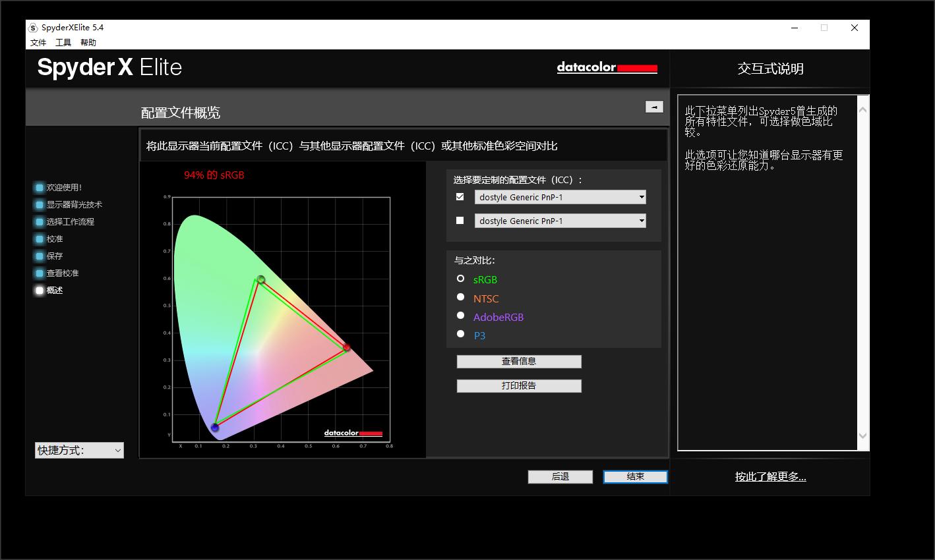Switch comparison to the P3 radio button

461,334
